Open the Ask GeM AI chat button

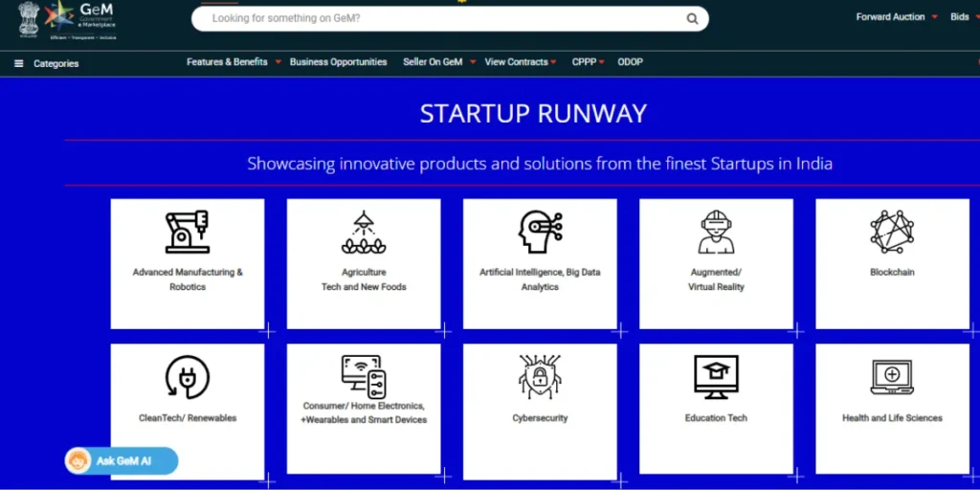[122, 461]
